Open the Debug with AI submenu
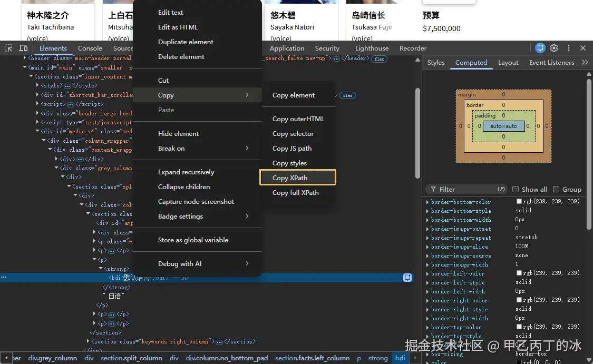Screen dimensions: 593x364 pos(198,263)
